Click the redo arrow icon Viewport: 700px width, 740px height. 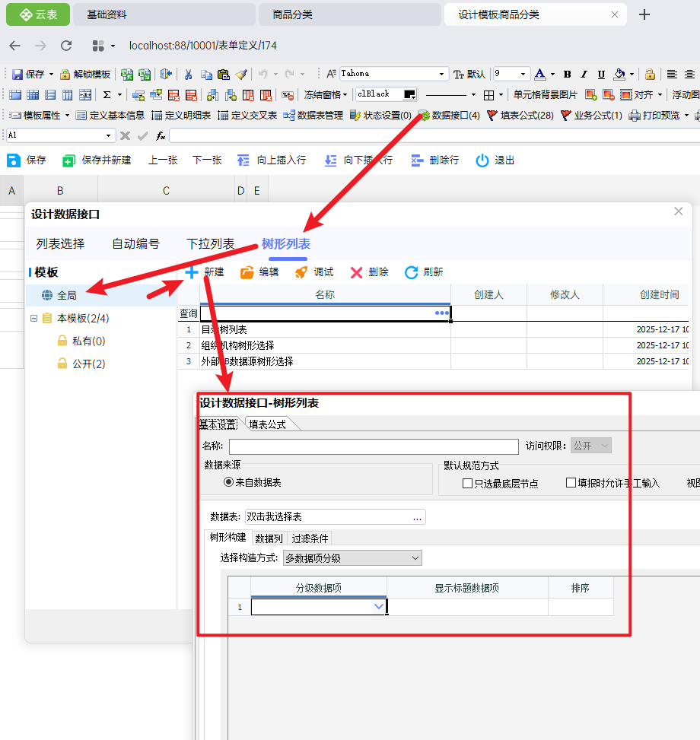pos(290,74)
